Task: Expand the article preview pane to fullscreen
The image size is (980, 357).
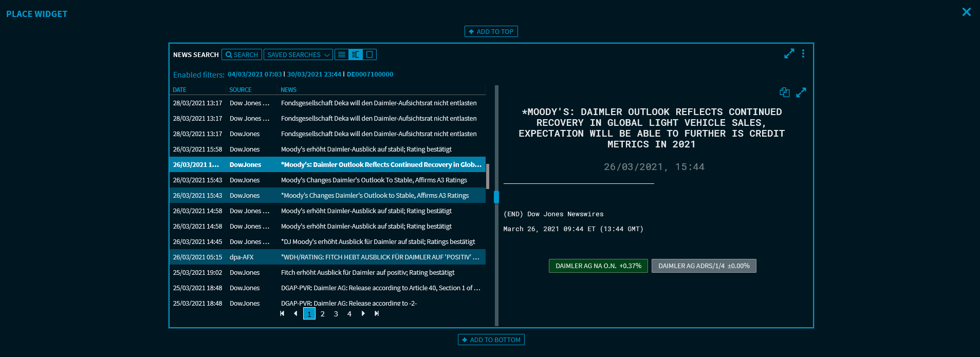Action: coord(801,92)
